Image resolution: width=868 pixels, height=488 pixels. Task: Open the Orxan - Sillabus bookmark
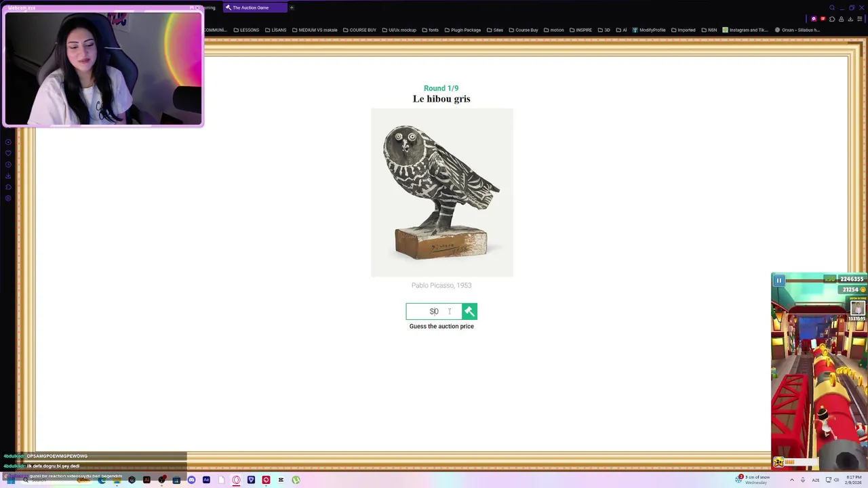797,30
